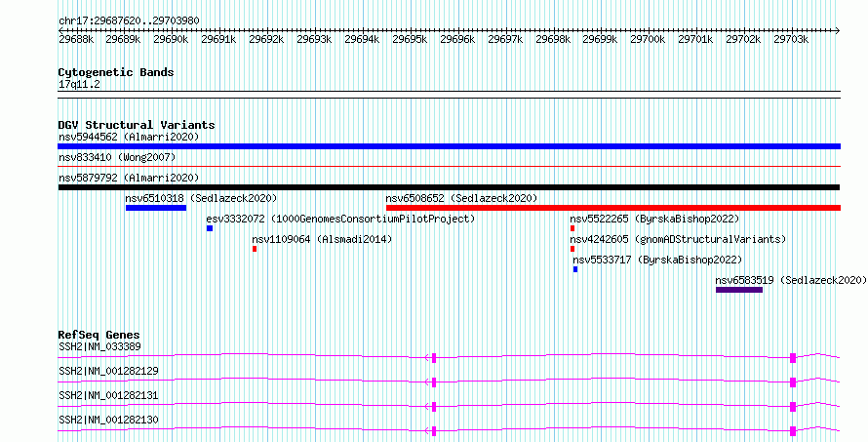The width and height of the screenshot is (868, 442).
Task: Select the 17q11.2 band label
Action: pos(79,85)
